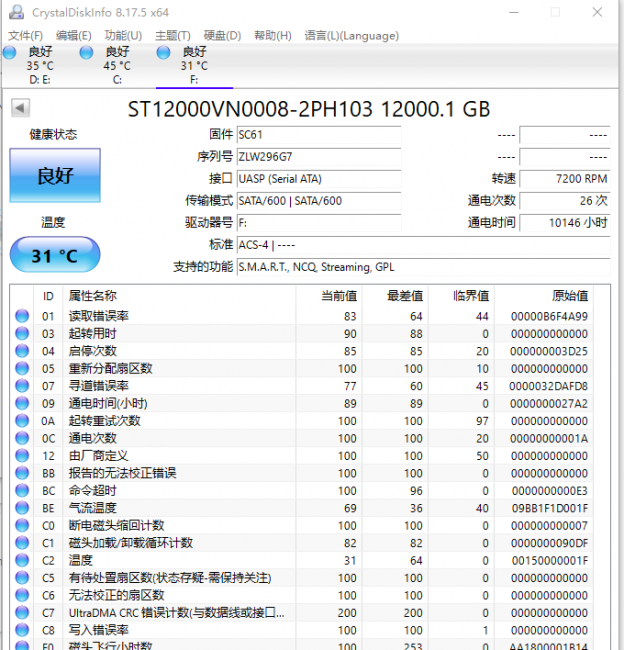Screen dimensions: 624x650
Task: Click the status circle for attribute 12 由厂商定义
Action: point(22,456)
